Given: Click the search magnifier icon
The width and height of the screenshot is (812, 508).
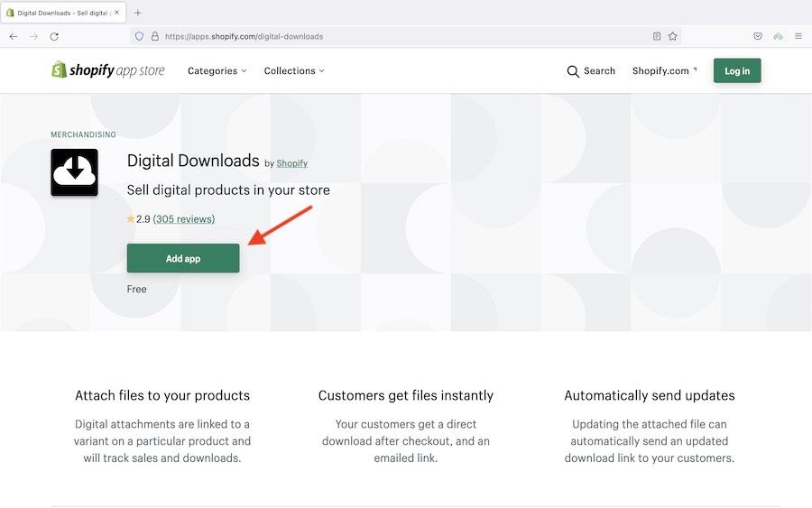Looking at the screenshot, I should click(573, 71).
